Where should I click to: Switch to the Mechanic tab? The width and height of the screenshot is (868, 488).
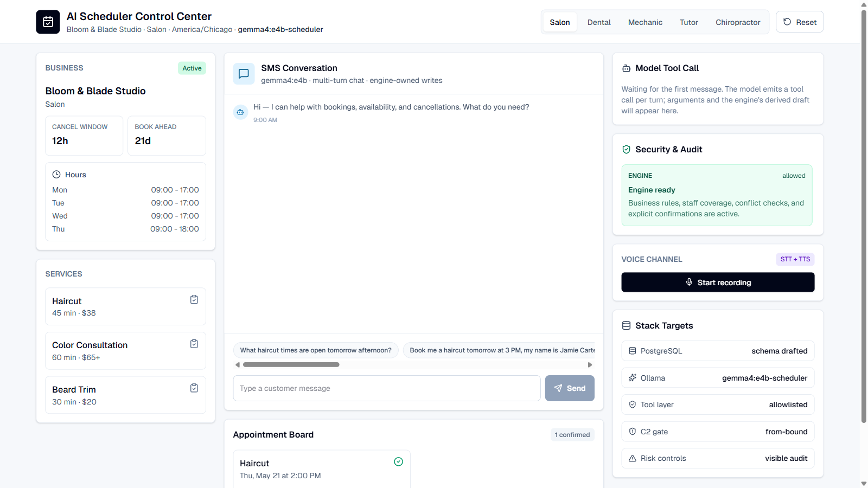pos(645,22)
